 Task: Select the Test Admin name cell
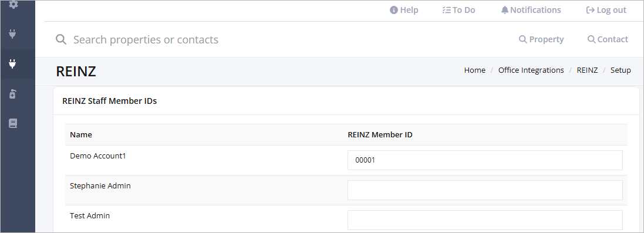click(90, 216)
